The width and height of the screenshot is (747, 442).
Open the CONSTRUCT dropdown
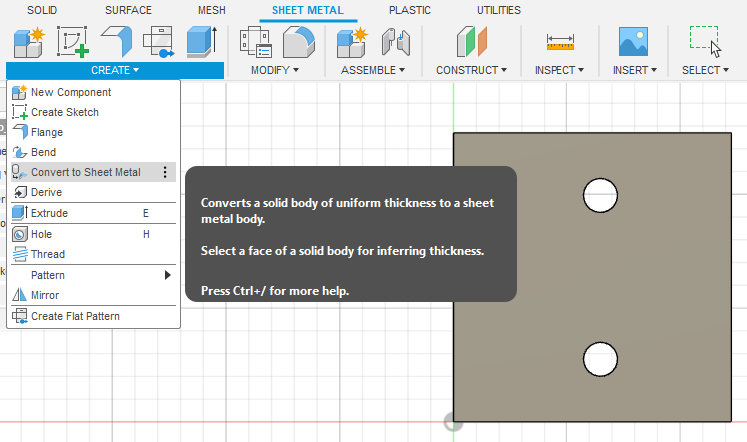click(471, 70)
